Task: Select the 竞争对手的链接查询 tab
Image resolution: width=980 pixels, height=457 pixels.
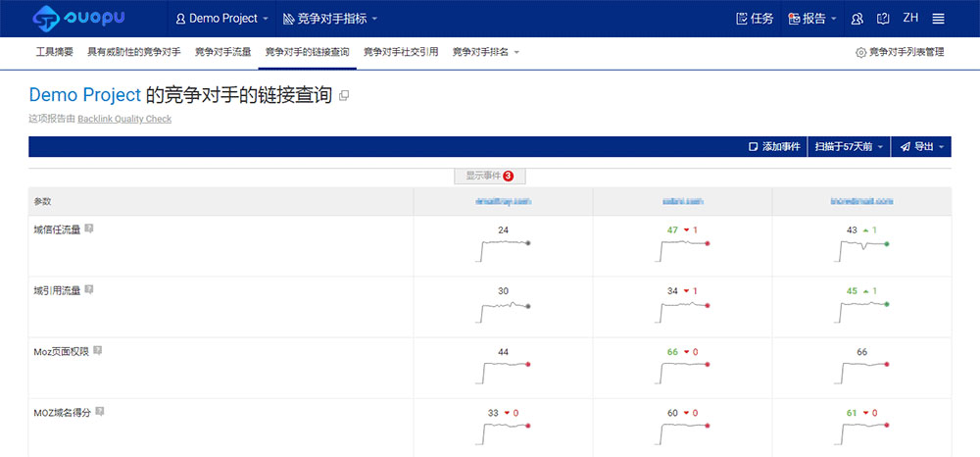Action: [x=307, y=53]
